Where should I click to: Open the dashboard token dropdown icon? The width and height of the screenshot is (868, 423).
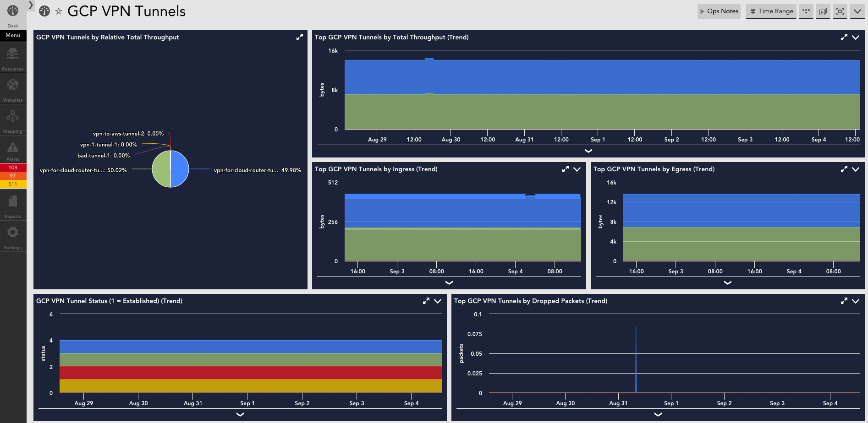pyautogui.click(x=806, y=11)
